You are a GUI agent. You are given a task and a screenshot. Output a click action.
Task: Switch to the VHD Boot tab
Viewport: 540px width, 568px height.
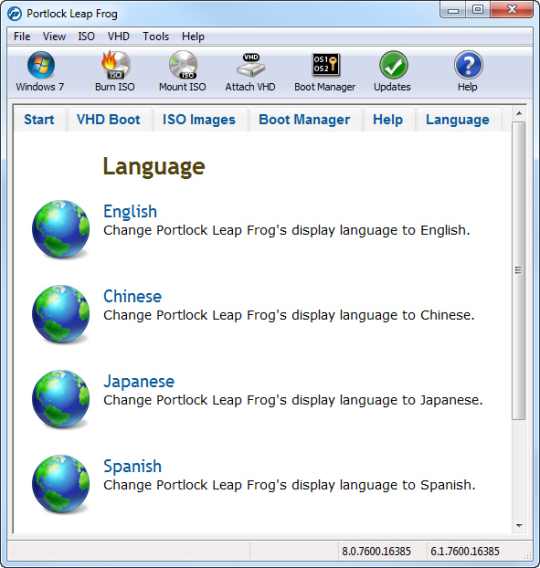coord(109,120)
